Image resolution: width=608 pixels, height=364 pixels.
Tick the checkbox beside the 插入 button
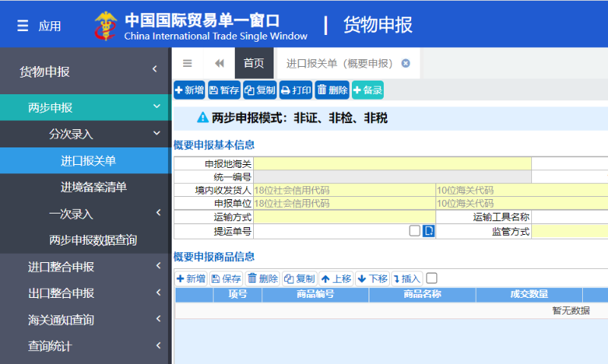tap(432, 278)
